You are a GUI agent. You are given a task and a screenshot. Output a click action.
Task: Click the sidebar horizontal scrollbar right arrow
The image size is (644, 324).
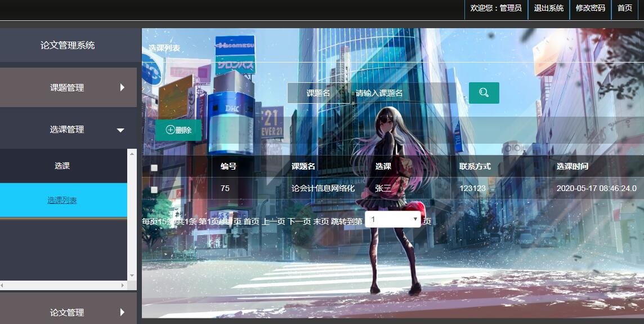(122, 285)
